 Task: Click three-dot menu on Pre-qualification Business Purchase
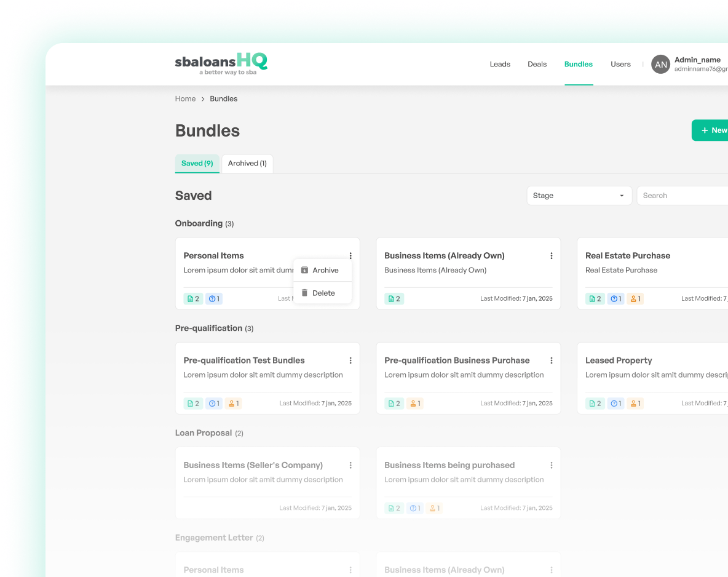[x=551, y=360]
